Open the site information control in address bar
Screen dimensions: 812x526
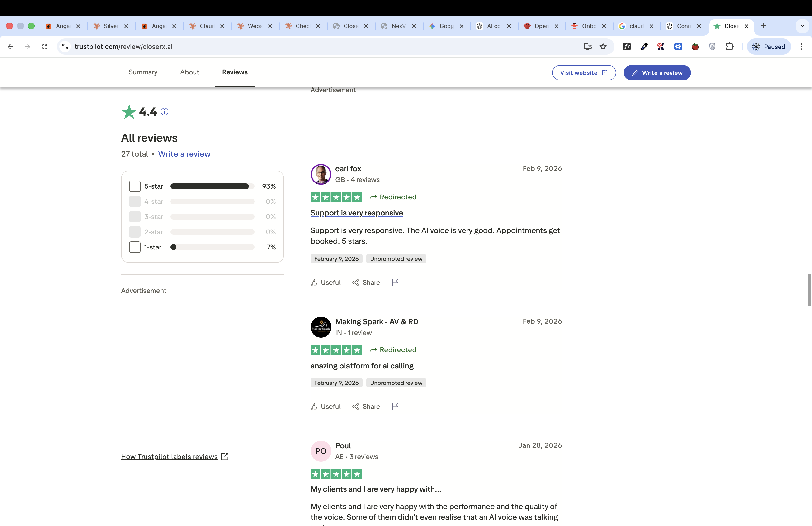pyautogui.click(x=65, y=47)
